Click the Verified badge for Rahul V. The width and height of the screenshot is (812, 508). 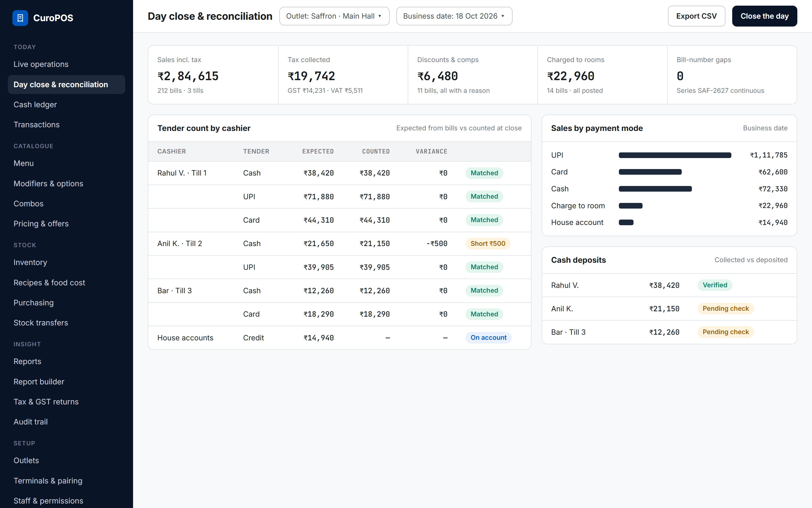tap(715, 285)
